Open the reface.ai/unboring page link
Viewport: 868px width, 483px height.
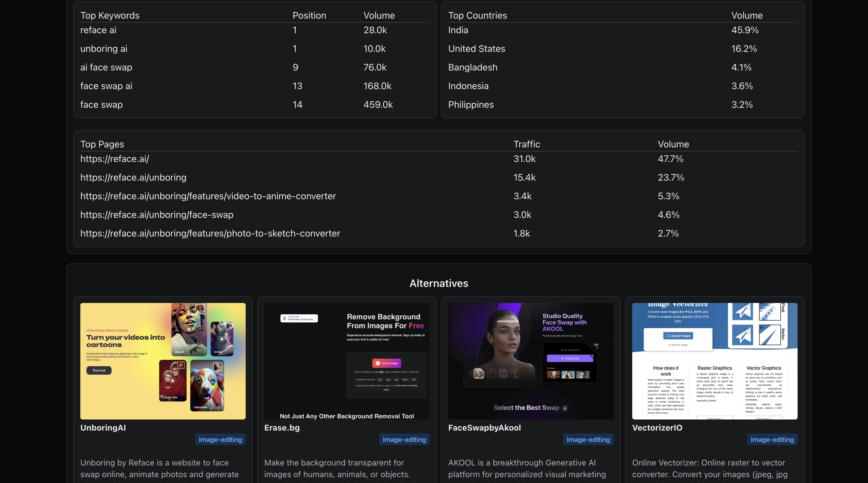coord(133,177)
